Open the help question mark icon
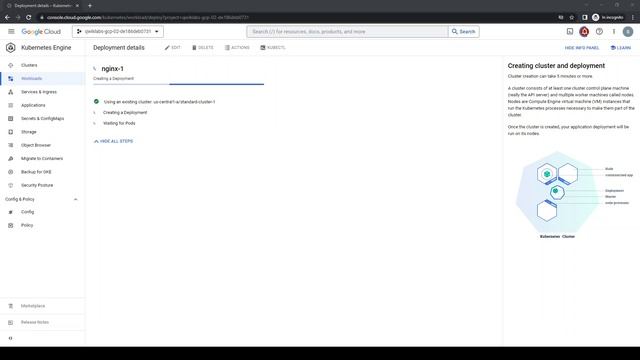Viewport: 640px width, 360px height. (599, 31)
